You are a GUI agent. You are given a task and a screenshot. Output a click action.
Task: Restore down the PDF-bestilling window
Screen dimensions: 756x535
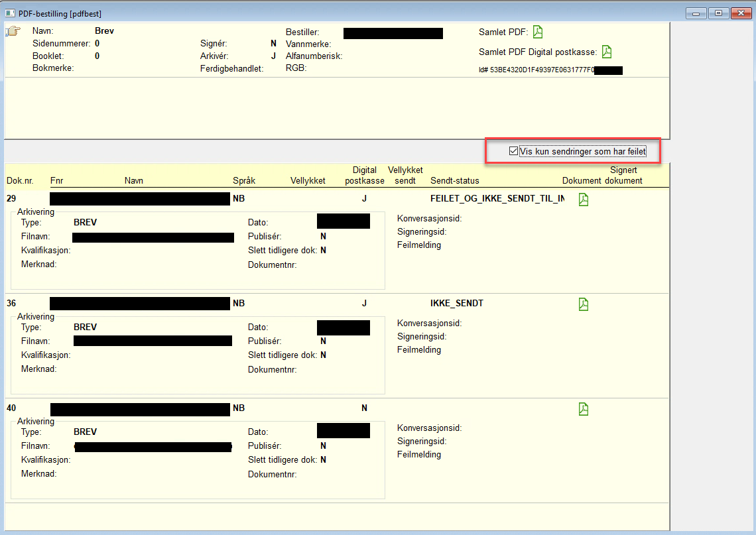pos(718,13)
